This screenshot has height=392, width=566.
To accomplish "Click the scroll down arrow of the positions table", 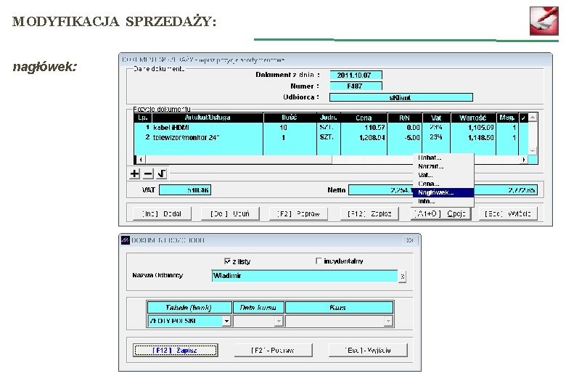I will tap(533, 151).
